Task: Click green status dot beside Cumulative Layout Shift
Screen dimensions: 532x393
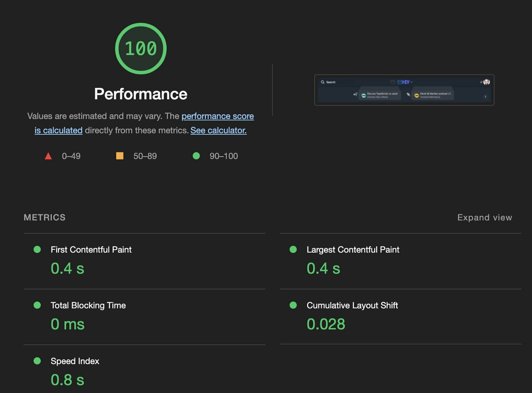Action: (x=293, y=305)
